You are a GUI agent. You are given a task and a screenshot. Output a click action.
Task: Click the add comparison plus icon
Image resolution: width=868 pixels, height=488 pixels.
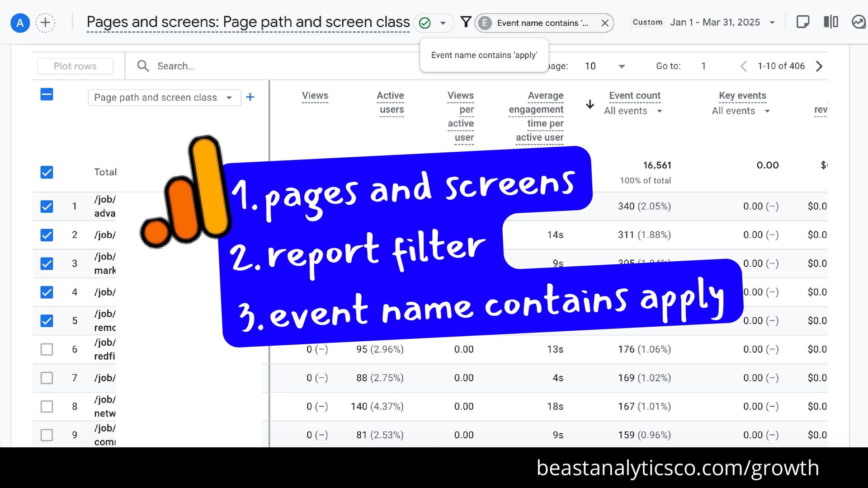[x=45, y=23]
